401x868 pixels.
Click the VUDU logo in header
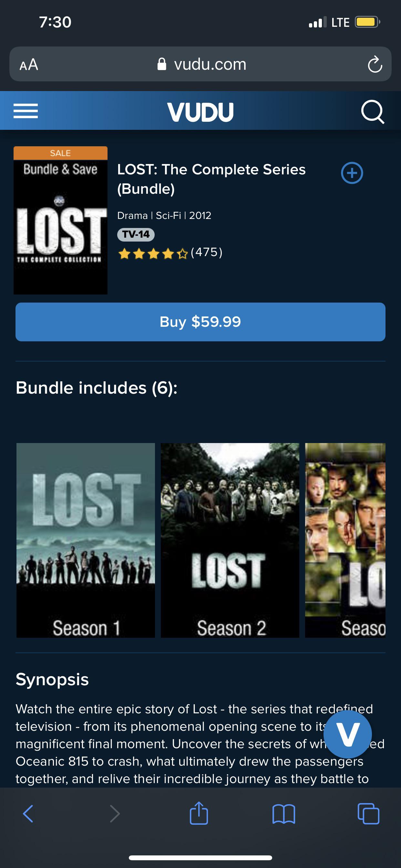coord(200,111)
